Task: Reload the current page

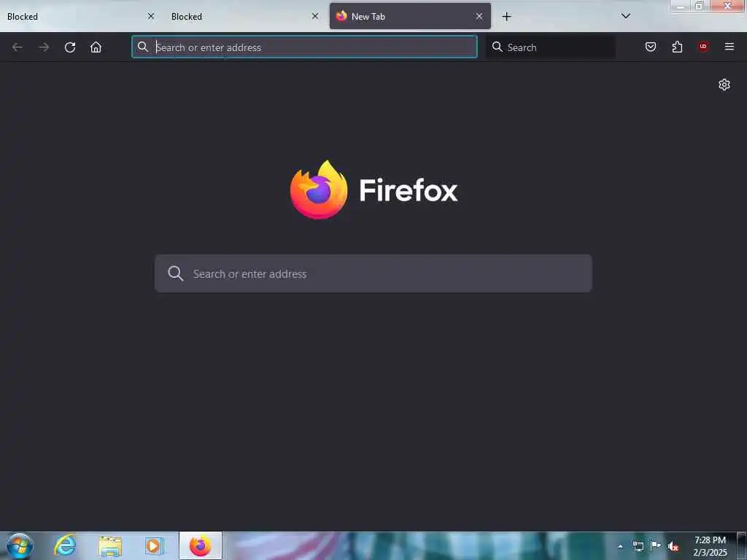Action: point(70,47)
